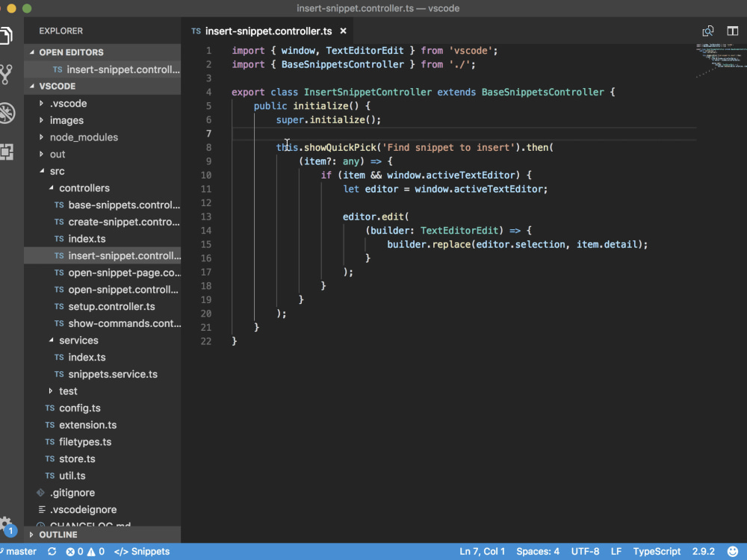Expand the out folder

click(x=102, y=155)
